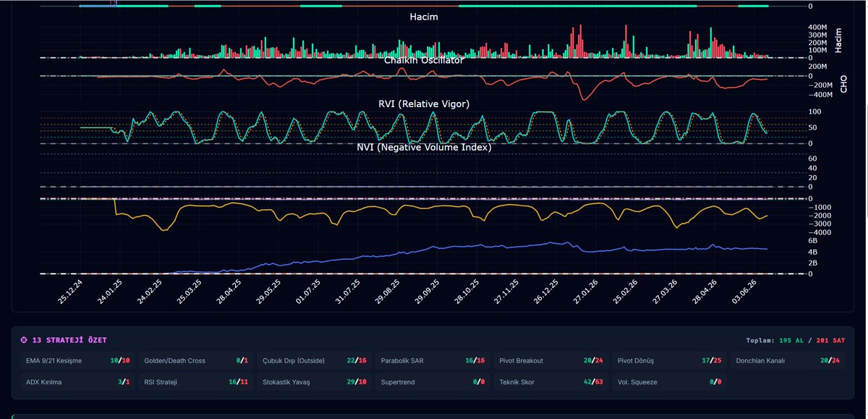Click the Hacim chart title

pos(424,17)
